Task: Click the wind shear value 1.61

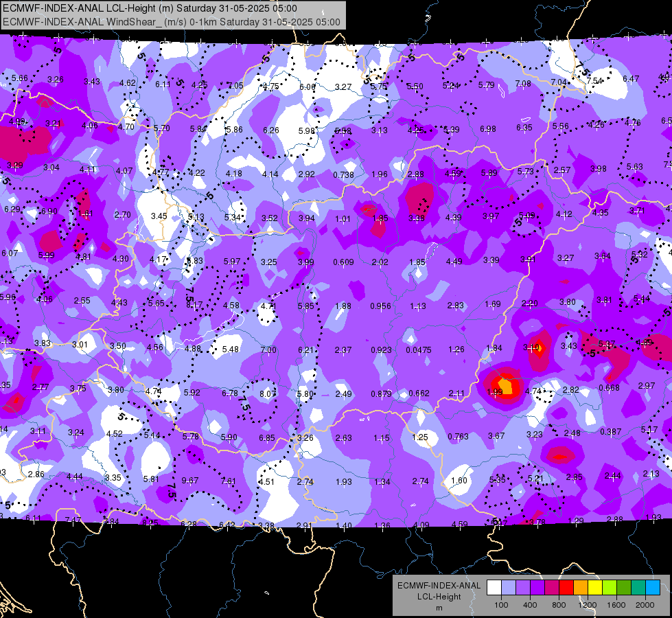Action: point(85,213)
